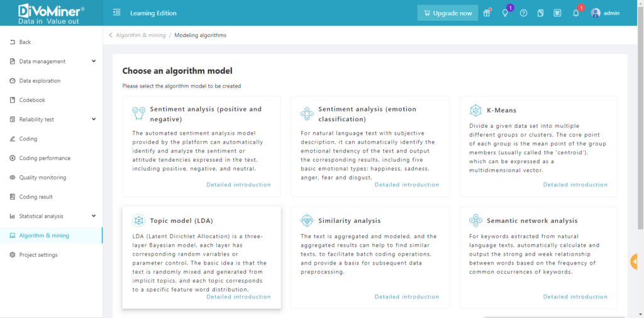The image size is (644, 318).
Task: Collapse the sidebar with the menu fold icon
Action: 116,13
